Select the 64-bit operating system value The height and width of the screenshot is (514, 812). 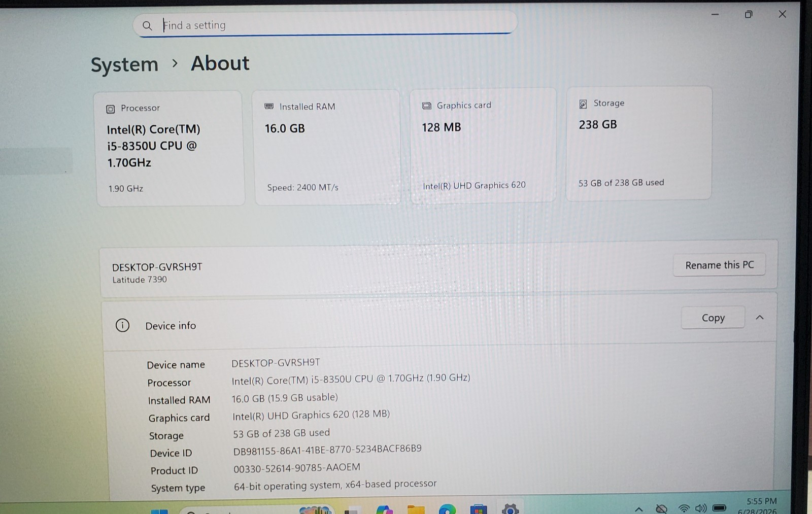(x=335, y=485)
